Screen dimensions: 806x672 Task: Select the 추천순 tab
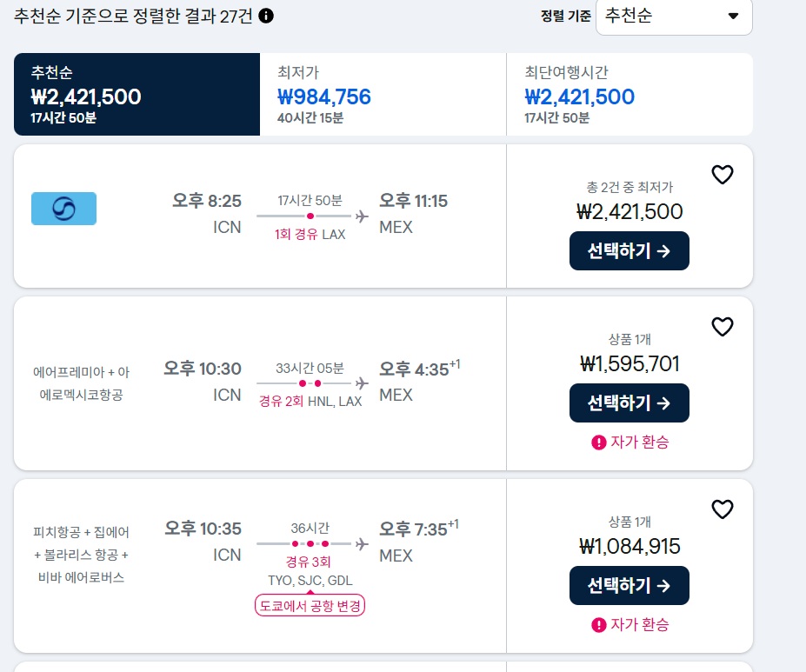(137, 94)
